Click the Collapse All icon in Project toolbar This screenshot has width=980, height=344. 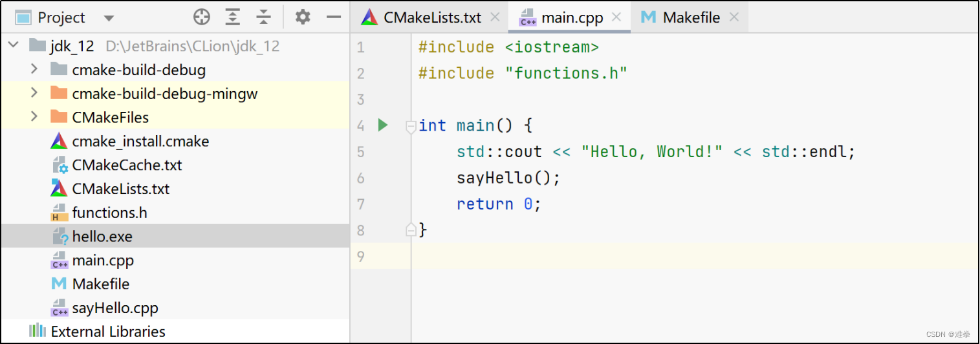263,17
